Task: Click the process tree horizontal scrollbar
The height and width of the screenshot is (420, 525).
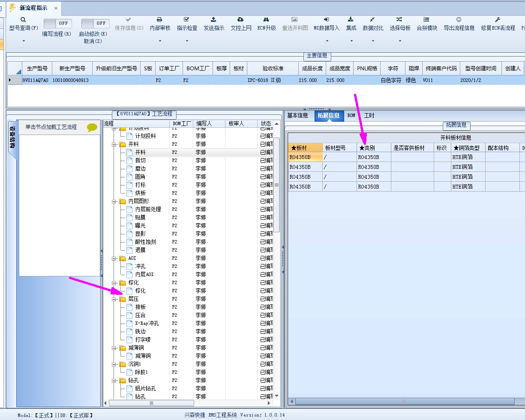Action: click(151, 403)
